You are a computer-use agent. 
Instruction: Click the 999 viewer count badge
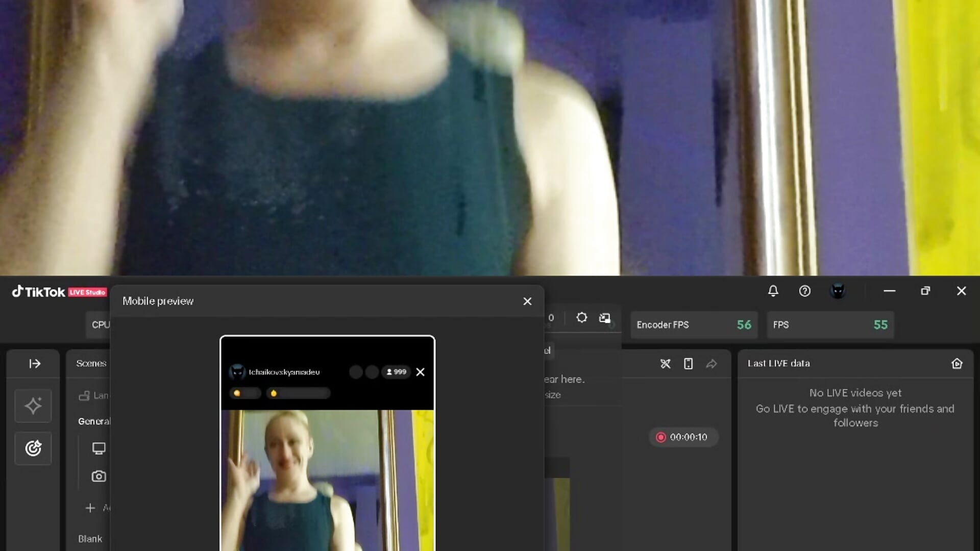[396, 372]
